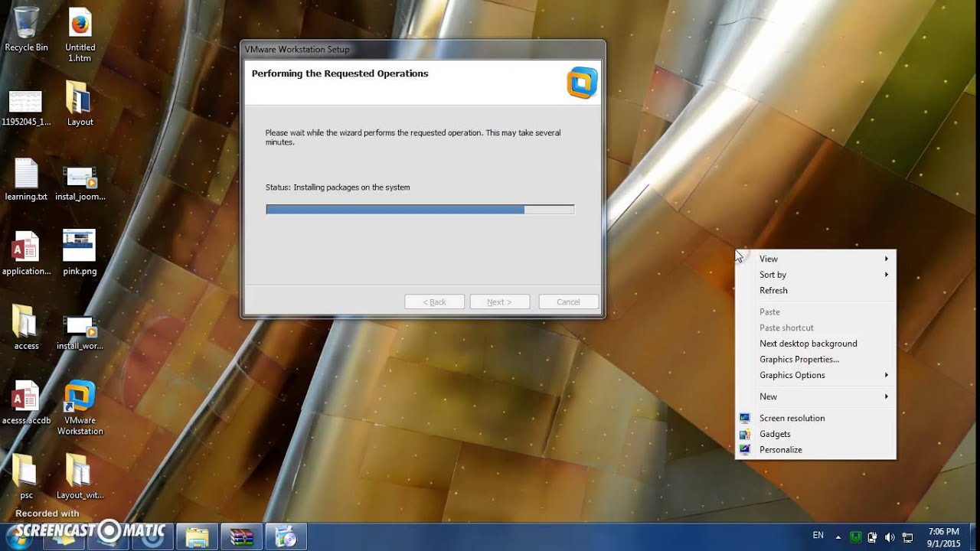980x551 pixels.
Task: Click the < Back button in Setup
Action: (x=434, y=302)
